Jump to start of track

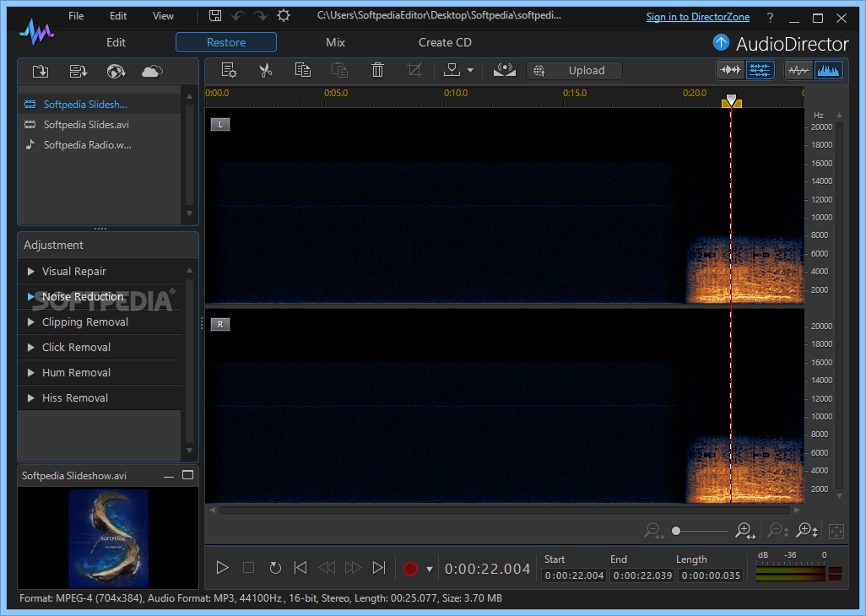(x=300, y=568)
